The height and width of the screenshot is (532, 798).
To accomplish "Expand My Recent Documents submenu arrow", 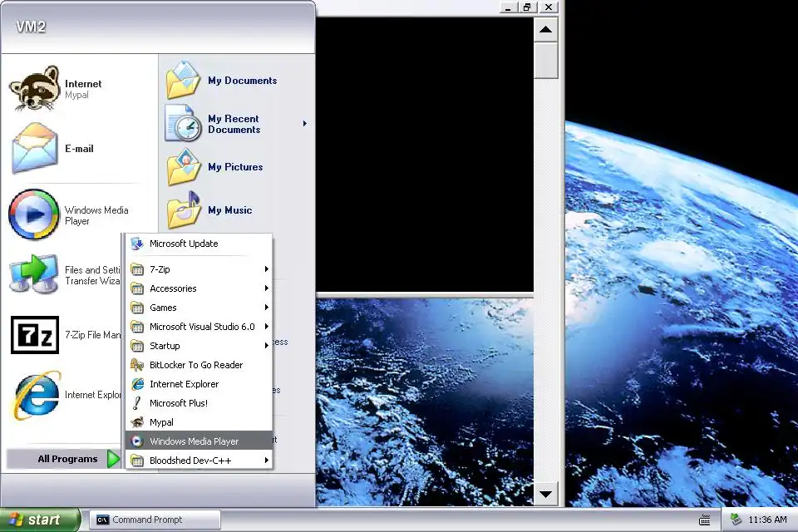I will click(305, 123).
